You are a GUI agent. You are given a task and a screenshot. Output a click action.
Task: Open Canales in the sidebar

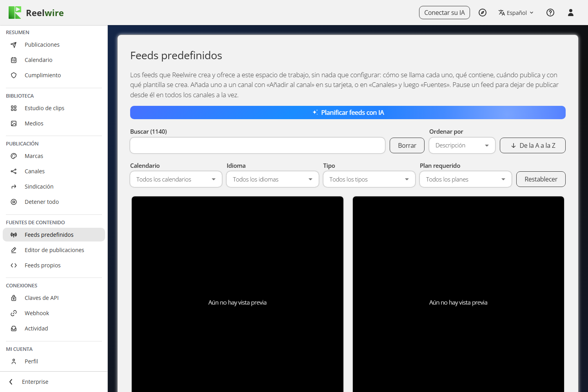pyautogui.click(x=54, y=171)
